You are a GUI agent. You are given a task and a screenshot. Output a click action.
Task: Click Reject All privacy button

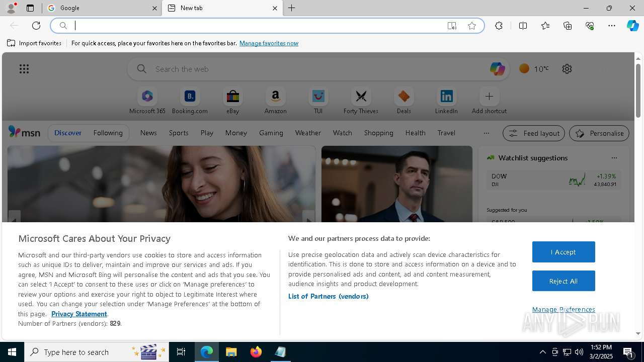click(563, 281)
